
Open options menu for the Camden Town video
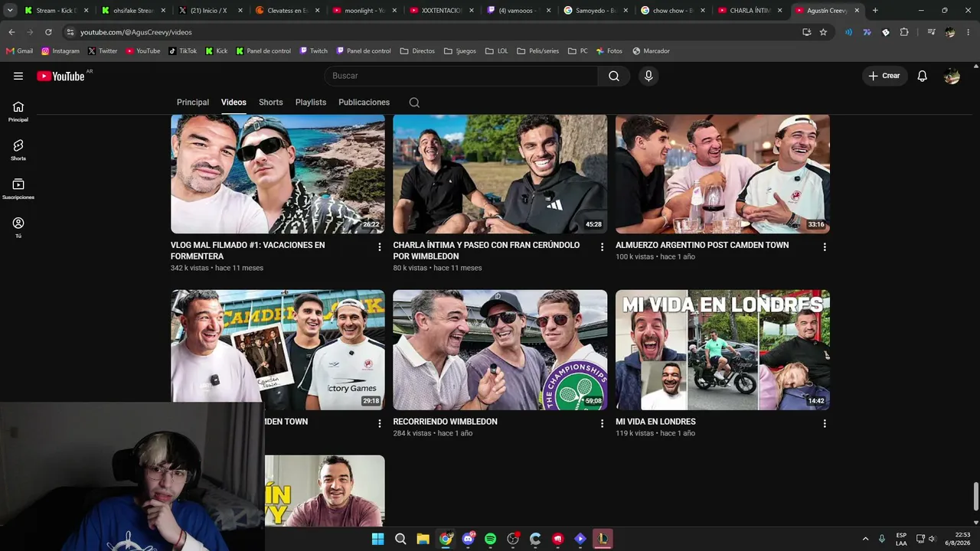pyautogui.click(x=379, y=423)
